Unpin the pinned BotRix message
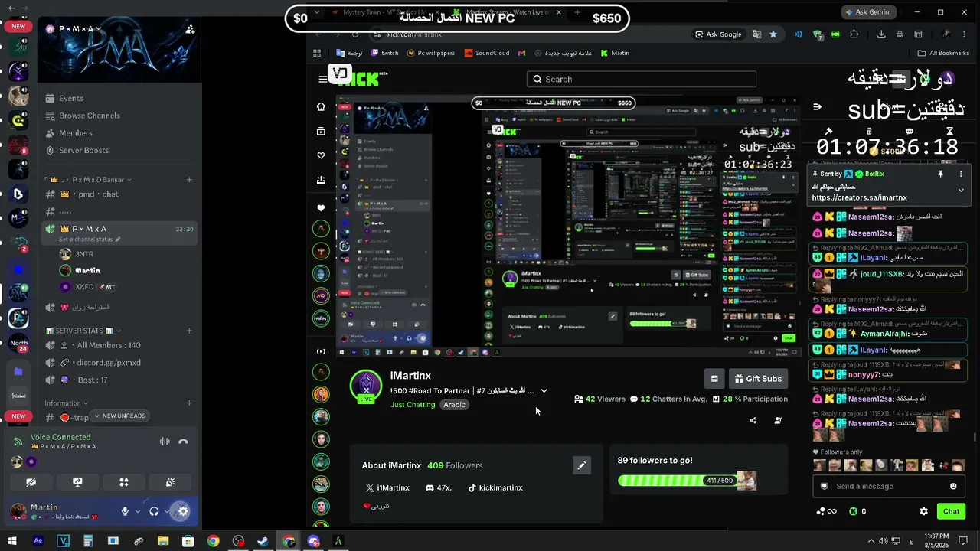Viewport: 980px width, 551px height. tap(940, 174)
